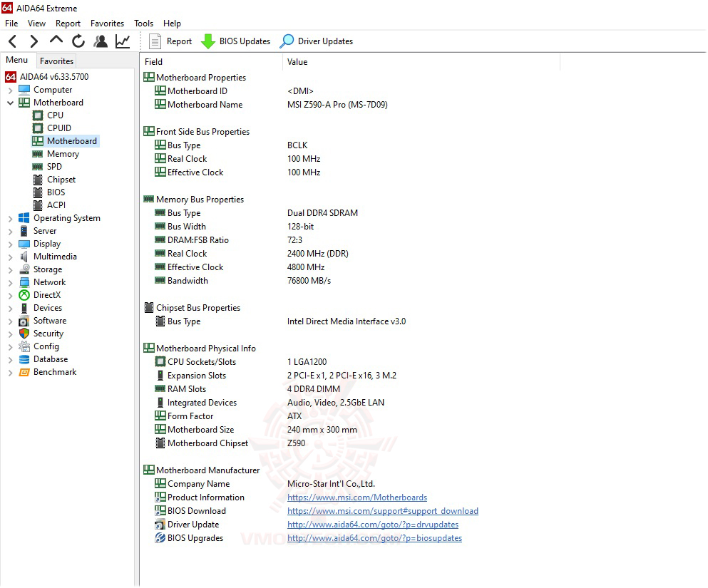Open the msi.com/Motherboards product link

357,497
